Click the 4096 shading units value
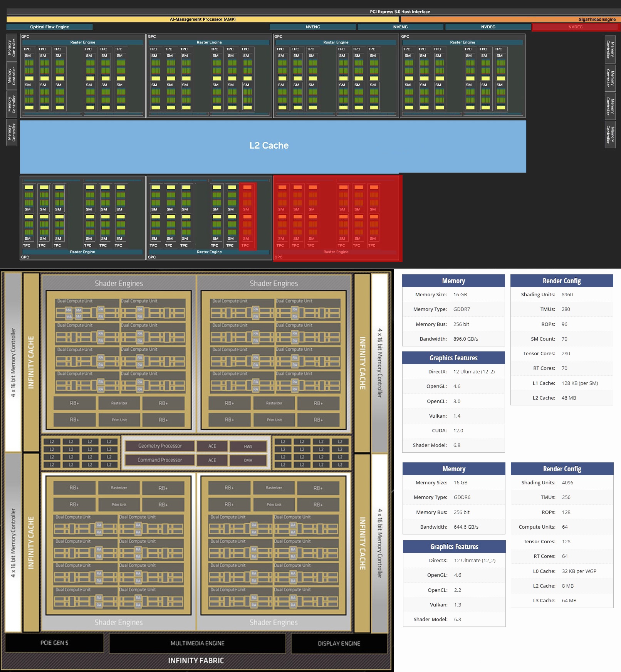This screenshot has width=621, height=672. [567, 483]
